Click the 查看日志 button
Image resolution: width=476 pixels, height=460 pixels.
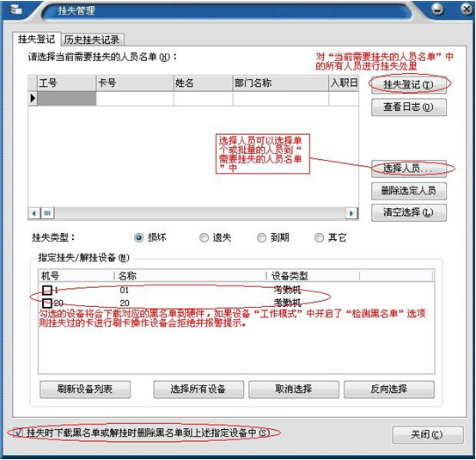[409, 107]
